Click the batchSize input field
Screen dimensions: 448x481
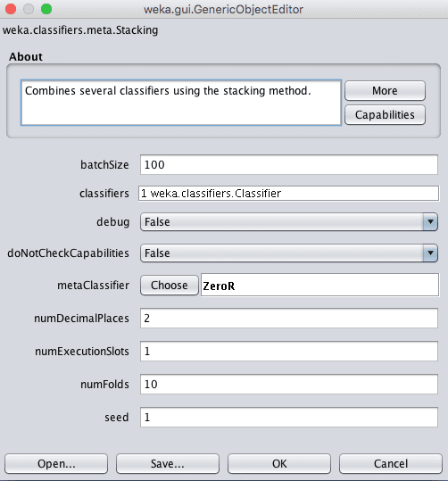tap(289, 165)
